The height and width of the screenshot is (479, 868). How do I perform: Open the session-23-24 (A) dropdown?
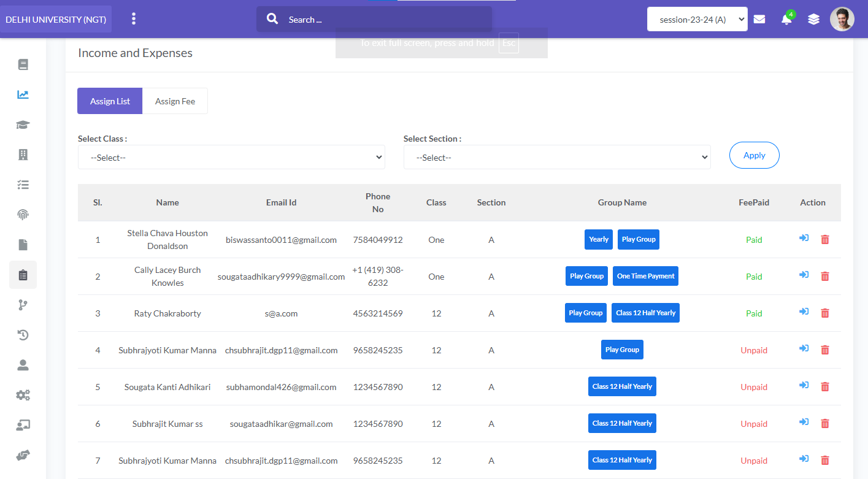[x=697, y=19]
